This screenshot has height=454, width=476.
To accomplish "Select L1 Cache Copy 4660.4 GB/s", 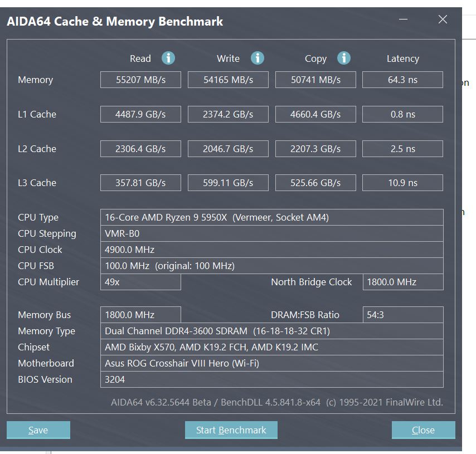I will pos(315,114).
